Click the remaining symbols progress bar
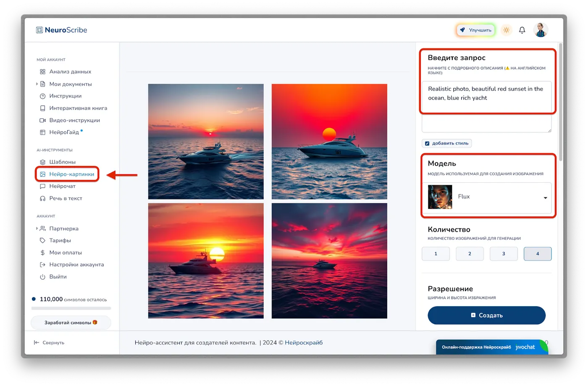Screen dimensions: 588x386 (71, 308)
